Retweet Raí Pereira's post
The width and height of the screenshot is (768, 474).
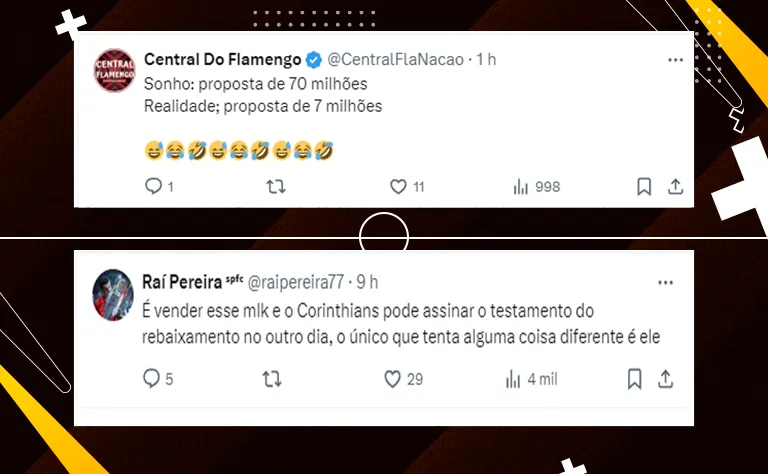coord(271,379)
